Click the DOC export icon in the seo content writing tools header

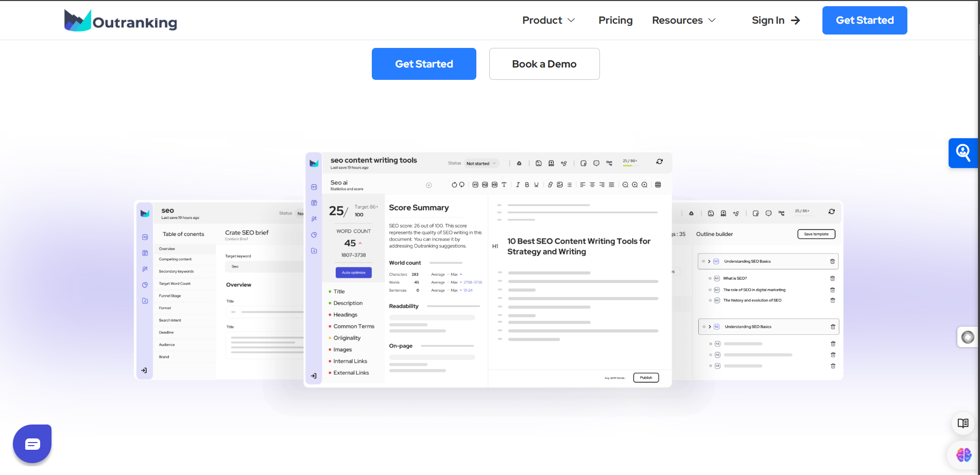tap(551, 163)
